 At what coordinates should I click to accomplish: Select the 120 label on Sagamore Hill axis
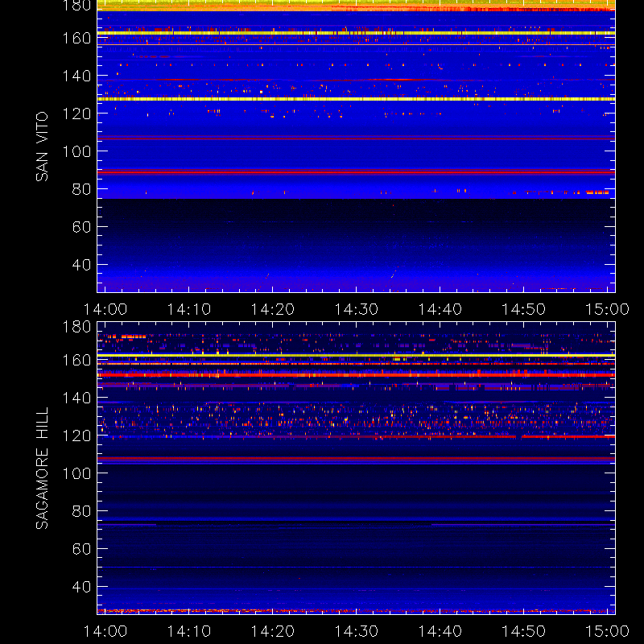[76, 436]
